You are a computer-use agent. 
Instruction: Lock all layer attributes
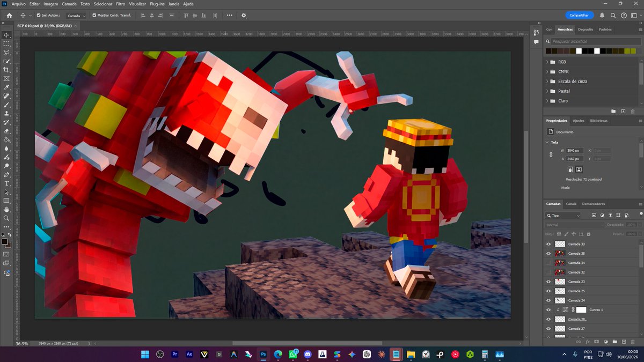[589, 234]
